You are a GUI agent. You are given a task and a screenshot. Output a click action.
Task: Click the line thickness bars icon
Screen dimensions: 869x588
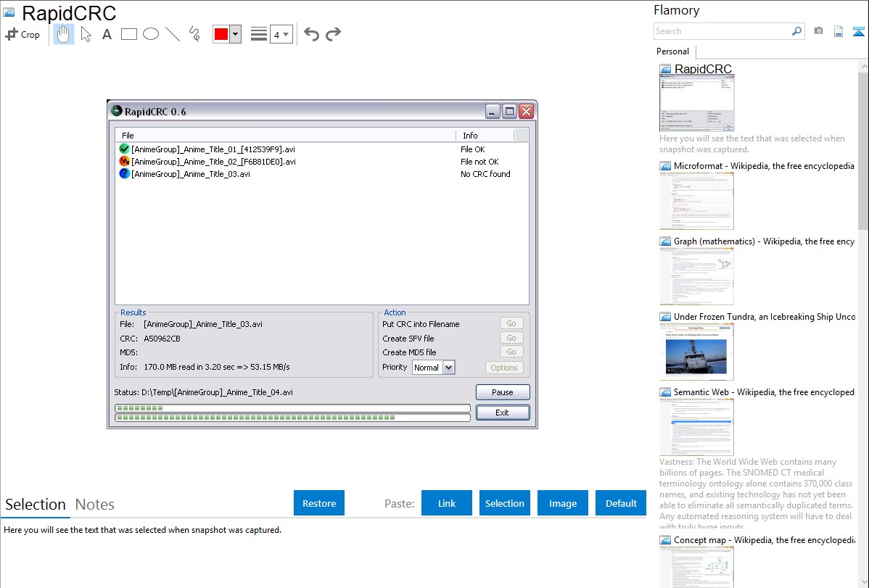[258, 34]
